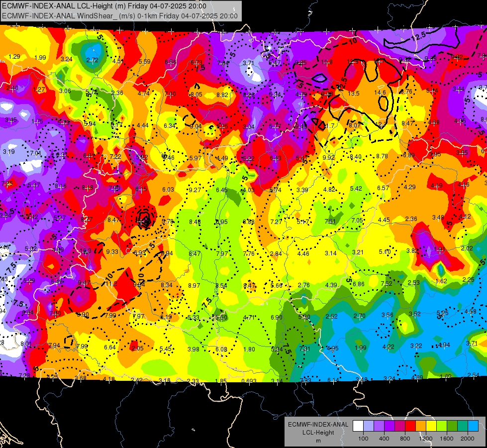Screen dimensions: 487x448
Task: Click the map value 2.02
Action: pos(467,248)
